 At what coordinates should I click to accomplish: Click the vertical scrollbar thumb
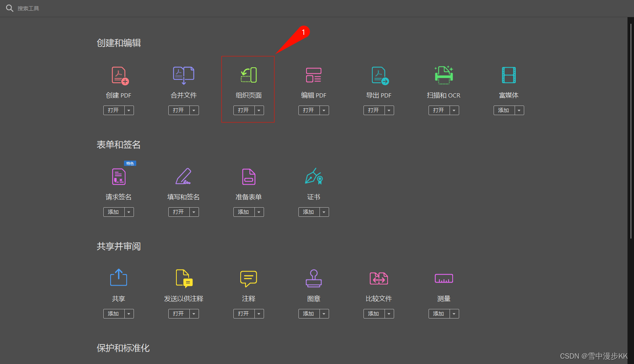[x=631, y=131]
